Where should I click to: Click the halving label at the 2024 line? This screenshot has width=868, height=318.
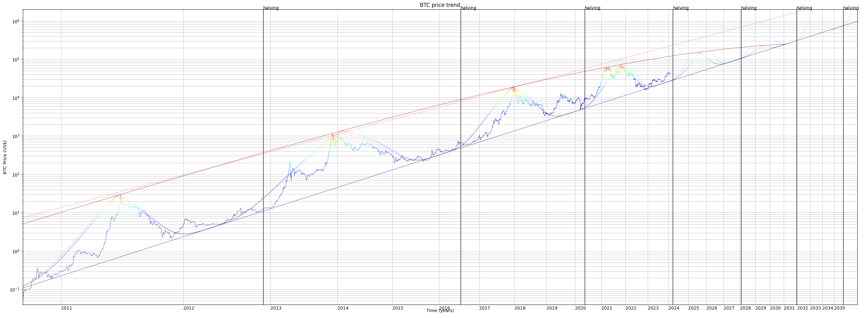[681, 8]
